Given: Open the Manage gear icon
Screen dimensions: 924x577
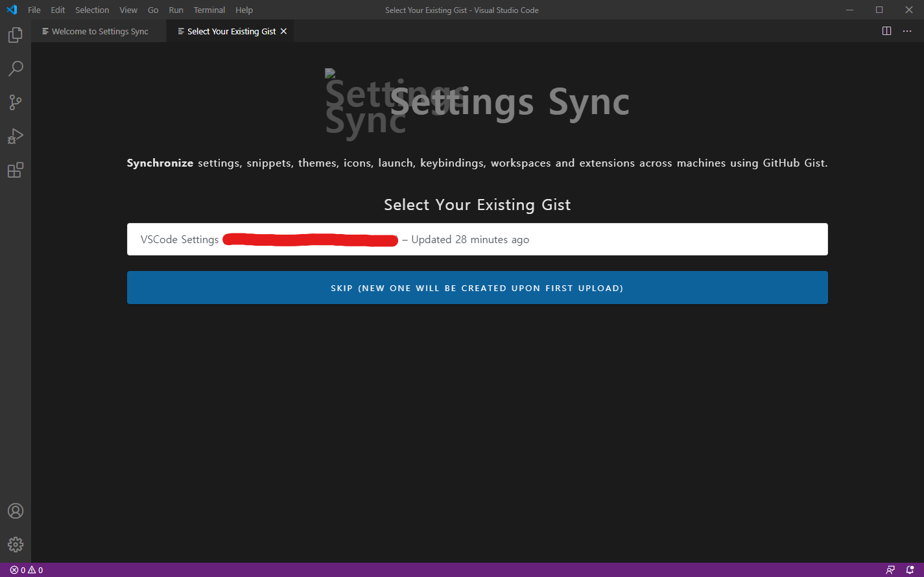Looking at the screenshot, I should [16, 545].
